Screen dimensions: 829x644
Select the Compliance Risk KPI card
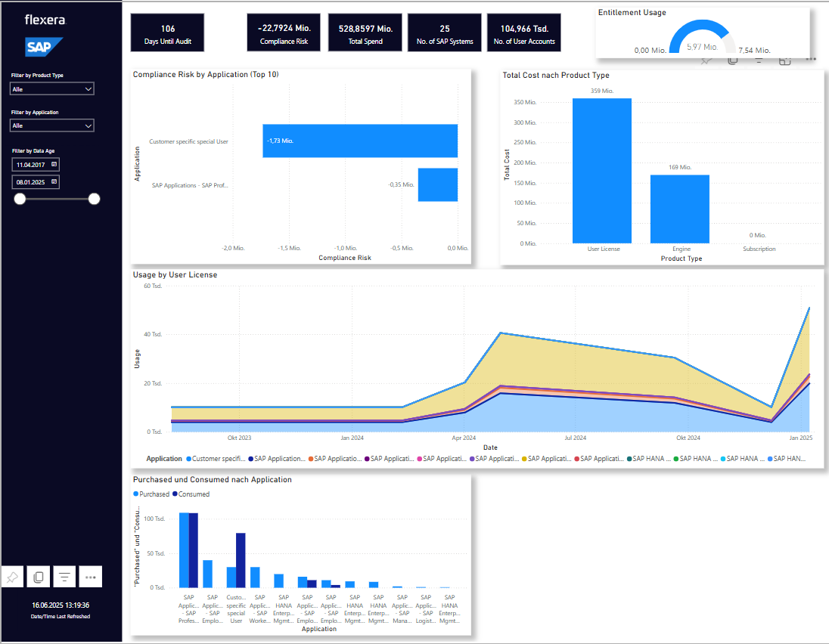pos(284,33)
